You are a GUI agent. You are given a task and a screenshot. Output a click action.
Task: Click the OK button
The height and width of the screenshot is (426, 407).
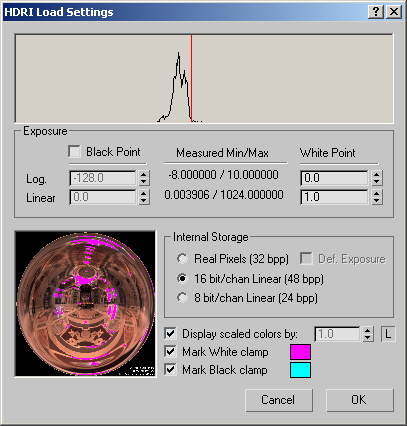(x=360, y=400)
